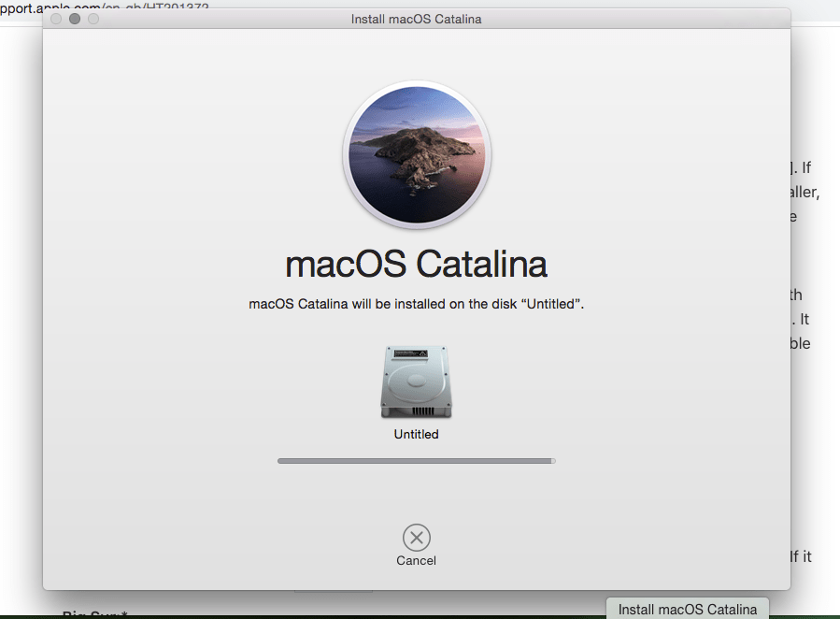This screenshot has height=619, width=840.
Task: Click the greyed-out close button of installer window
Action: click(56, 19)
